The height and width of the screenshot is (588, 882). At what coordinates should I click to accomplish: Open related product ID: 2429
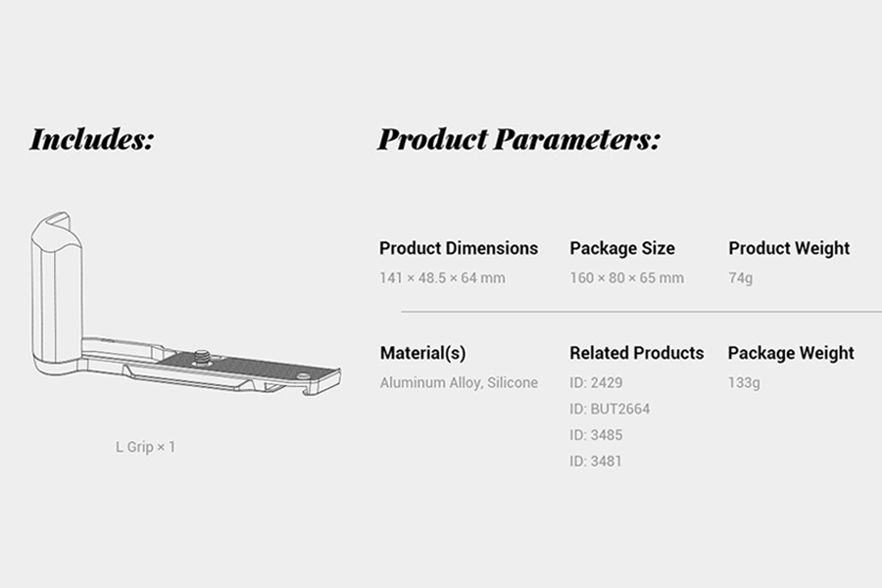(596, 382)
